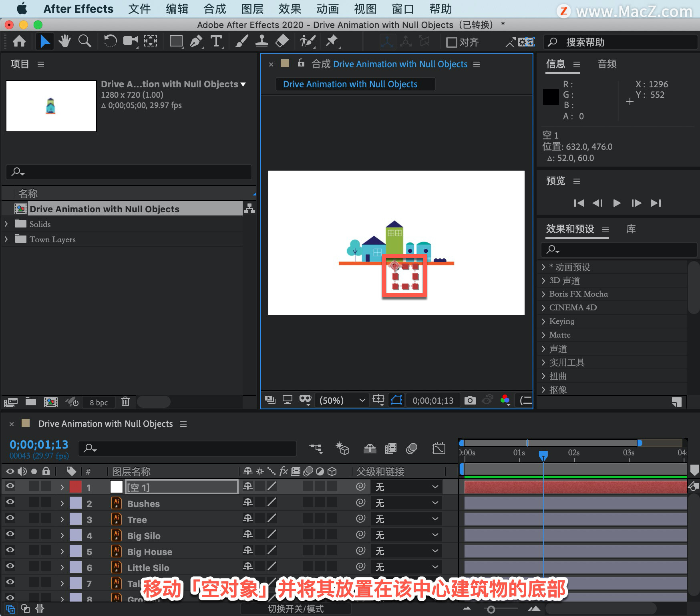
Task: Open parent dropdown for Tree layer
Action: [x=407, y=519]
